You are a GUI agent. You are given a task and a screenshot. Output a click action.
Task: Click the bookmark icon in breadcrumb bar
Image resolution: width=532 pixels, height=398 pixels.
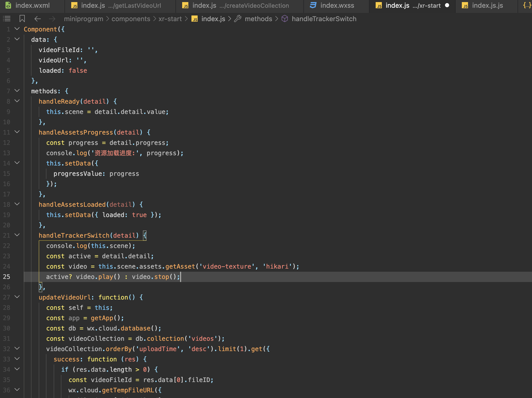tap(22, 19)
